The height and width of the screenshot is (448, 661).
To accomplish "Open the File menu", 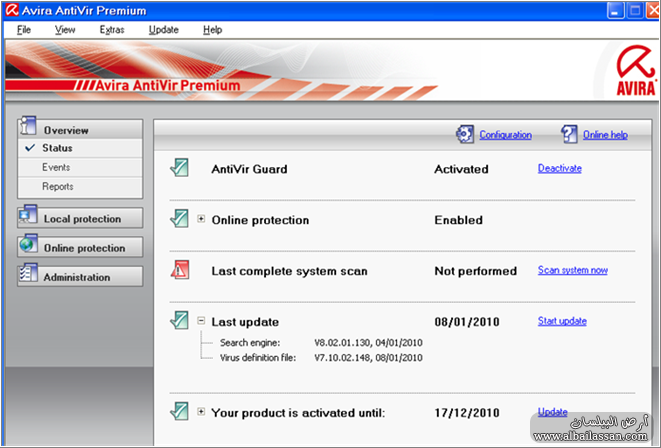I will [24, 30].
